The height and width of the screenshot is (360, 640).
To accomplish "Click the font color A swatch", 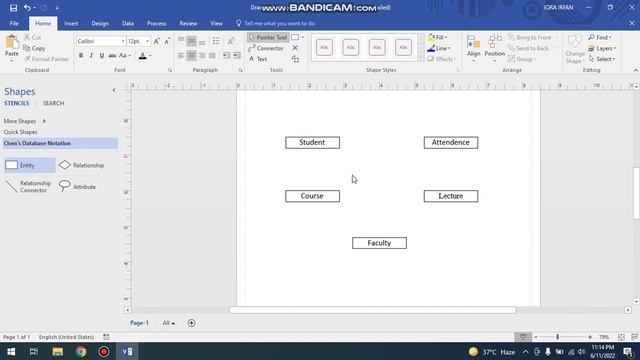I will pos(142,56).
